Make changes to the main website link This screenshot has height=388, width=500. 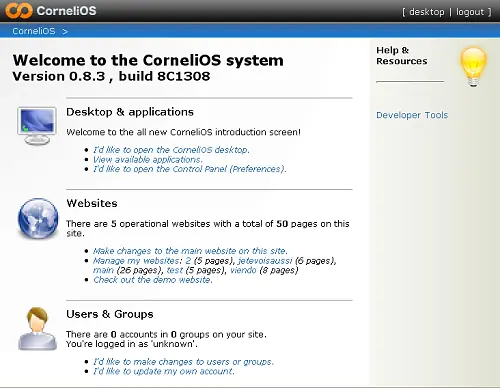pyautogui.click(x=190, y=251)
